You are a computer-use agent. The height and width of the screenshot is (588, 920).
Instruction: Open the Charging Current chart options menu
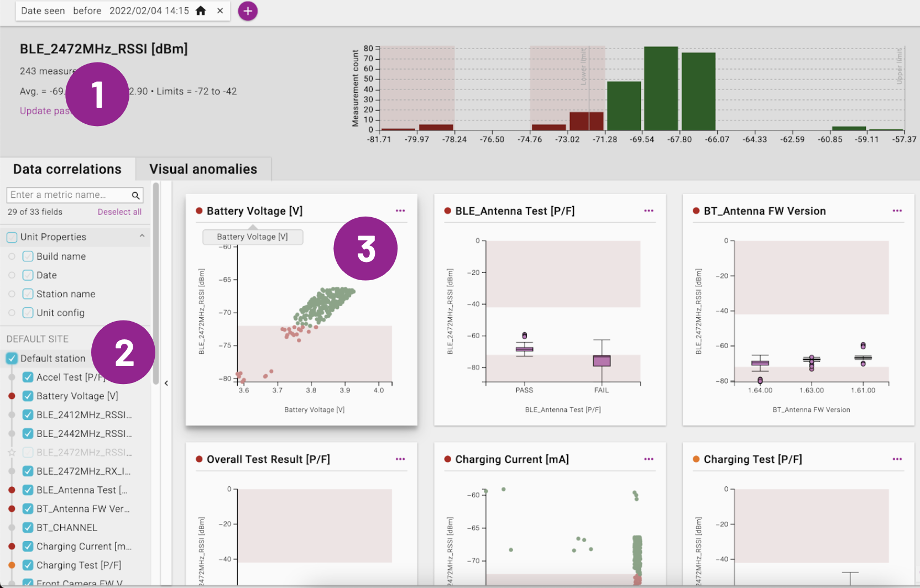tap(649, 459)
